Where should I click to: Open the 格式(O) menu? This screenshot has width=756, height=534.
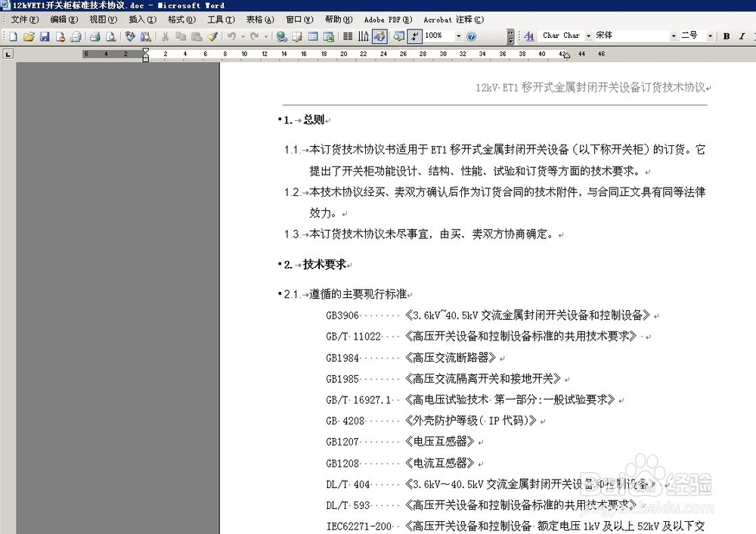click(x=181, y=20)
